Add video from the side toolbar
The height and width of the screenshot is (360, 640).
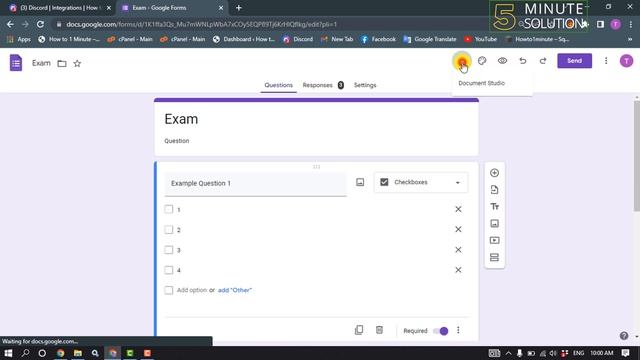(494, 240)
